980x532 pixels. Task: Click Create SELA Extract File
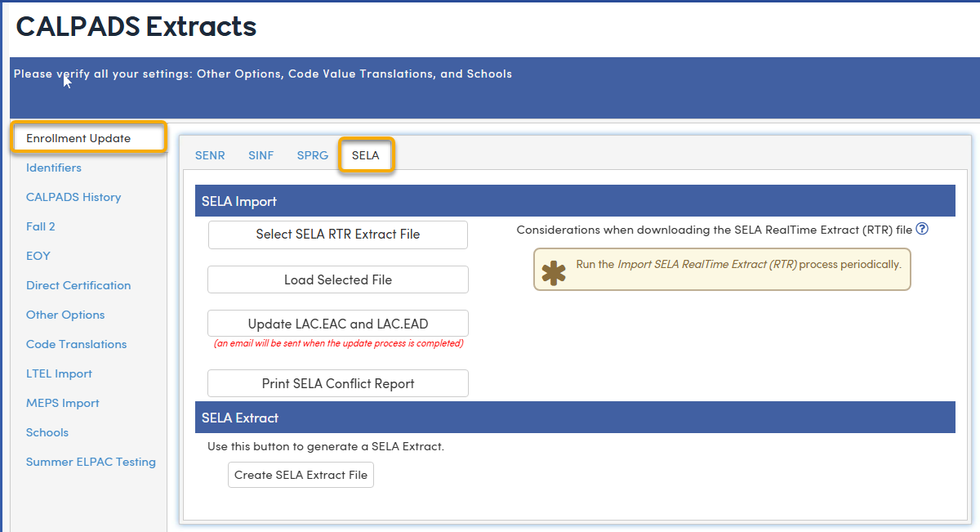click(x=301, y=475)
